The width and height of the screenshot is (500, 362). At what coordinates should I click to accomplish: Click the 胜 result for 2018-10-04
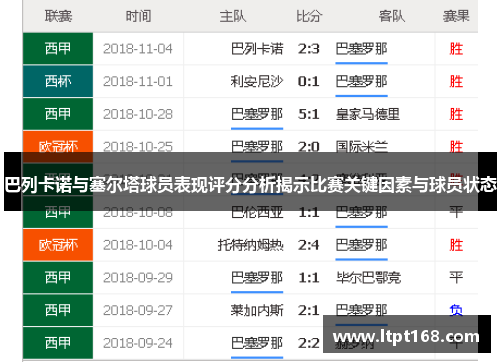[456, 245]
